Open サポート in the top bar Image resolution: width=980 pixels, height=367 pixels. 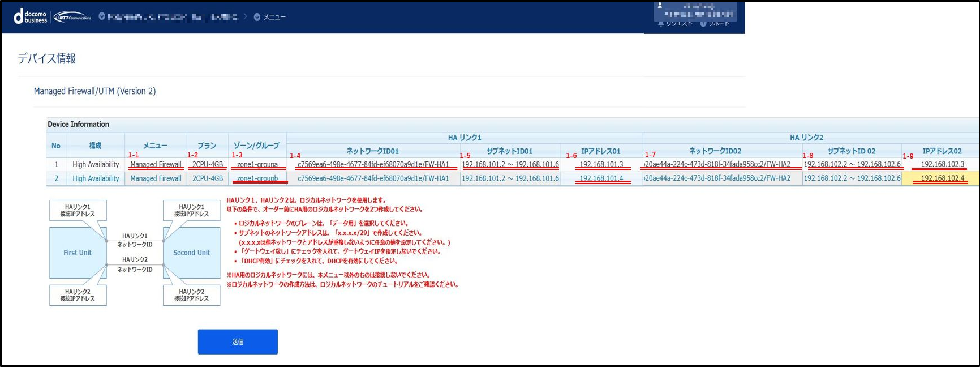coord(715,23)
